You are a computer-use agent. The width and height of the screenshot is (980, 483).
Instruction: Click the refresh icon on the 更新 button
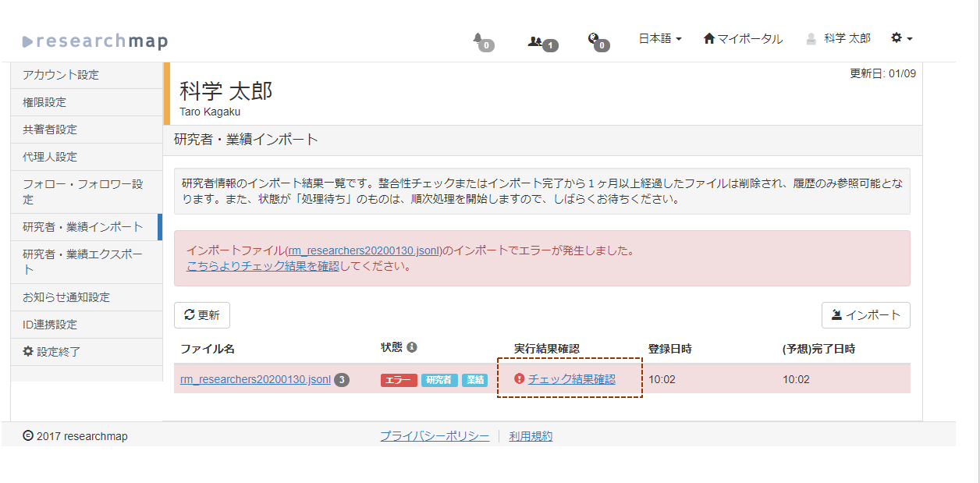(190, 315)
